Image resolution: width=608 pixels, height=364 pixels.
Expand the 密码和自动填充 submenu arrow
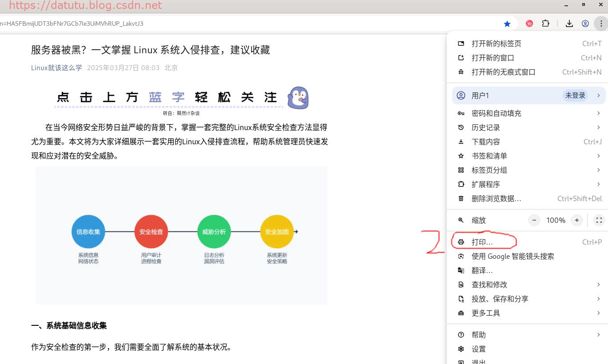click(598, 113)
